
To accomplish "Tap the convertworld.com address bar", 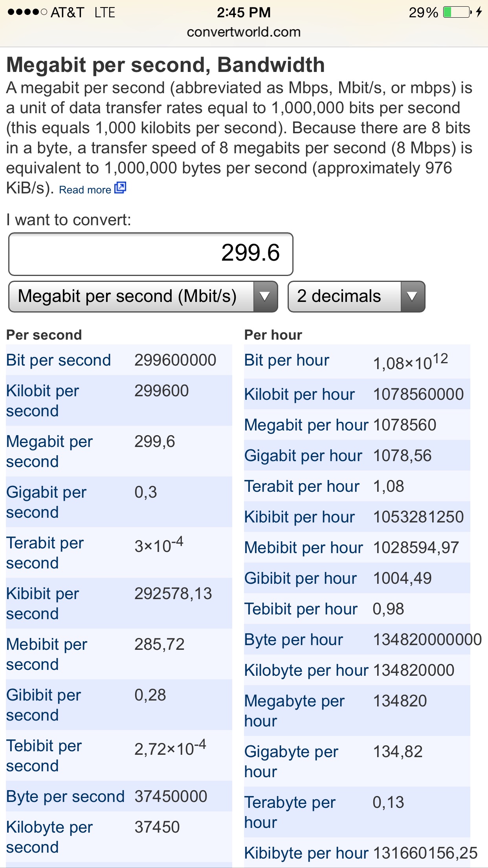I will pos(244,32).
